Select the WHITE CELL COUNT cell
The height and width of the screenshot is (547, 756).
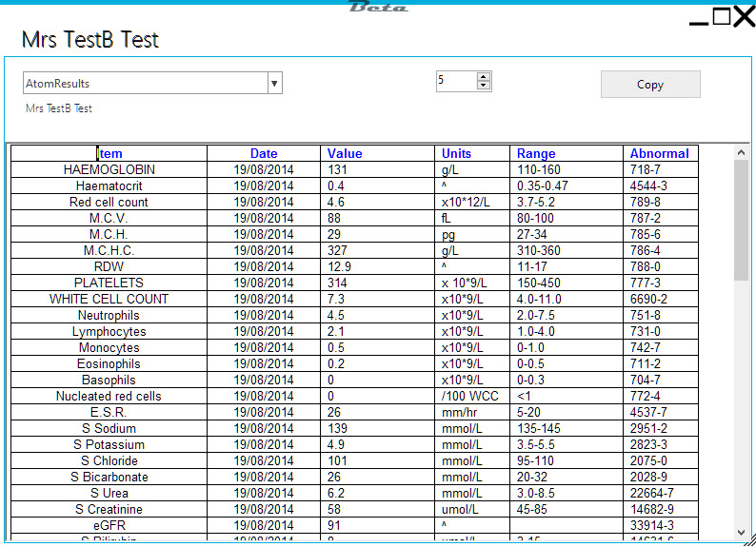(109, 299)
